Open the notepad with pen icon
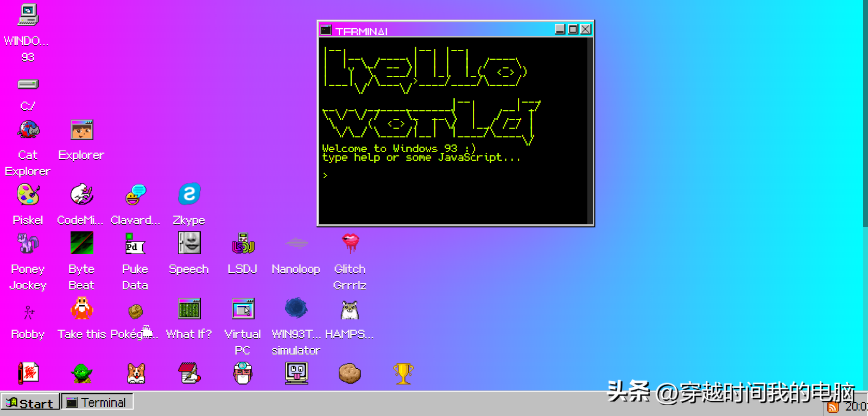The image size is (868, 416). (x=189, y=373)
